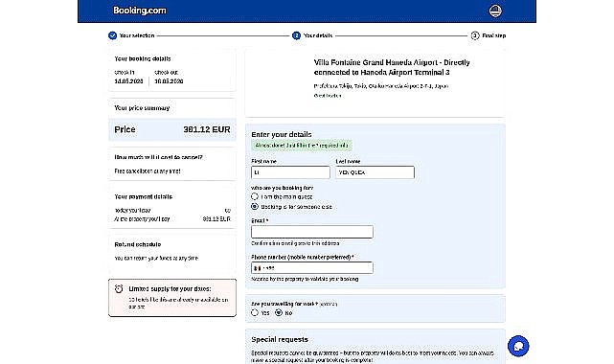Click the Price 381.12 EUR summary row

click(172, 129)
